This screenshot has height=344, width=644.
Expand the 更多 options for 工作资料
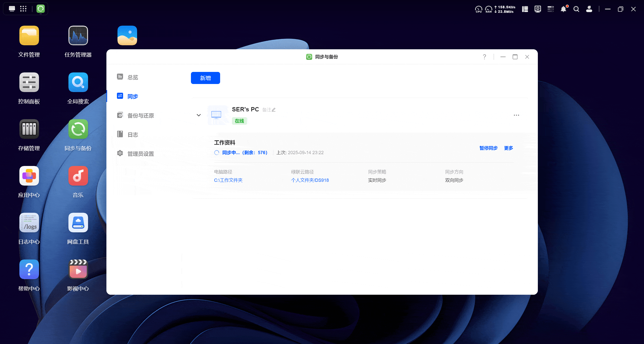pos(508,148)
